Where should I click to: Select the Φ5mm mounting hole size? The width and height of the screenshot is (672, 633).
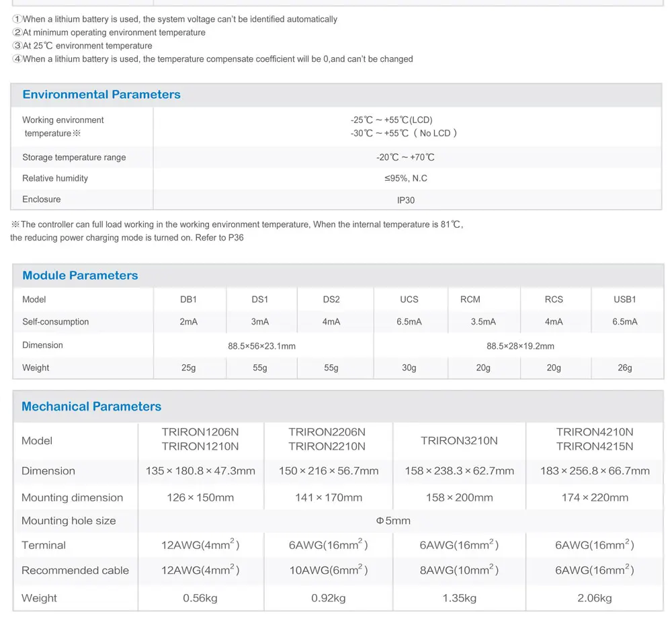(393, 521)
